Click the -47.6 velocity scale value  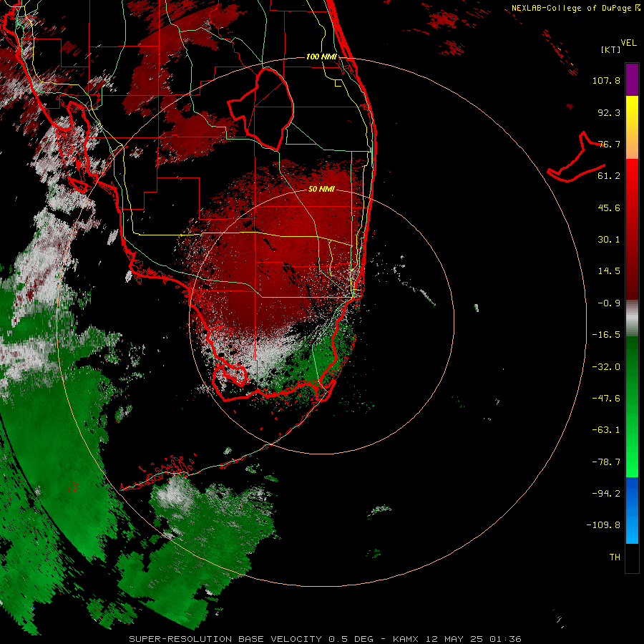click(x=606, y=399)
